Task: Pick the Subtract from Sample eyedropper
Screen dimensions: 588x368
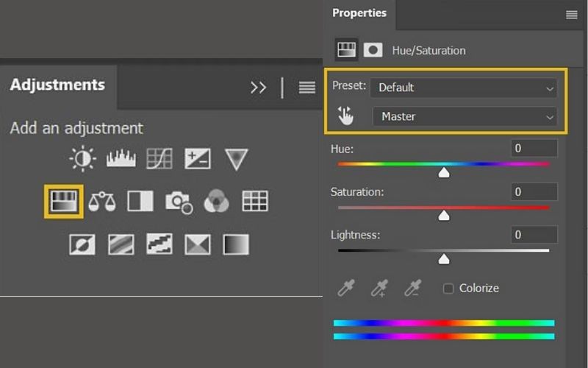Action: [x=412, y=289]
